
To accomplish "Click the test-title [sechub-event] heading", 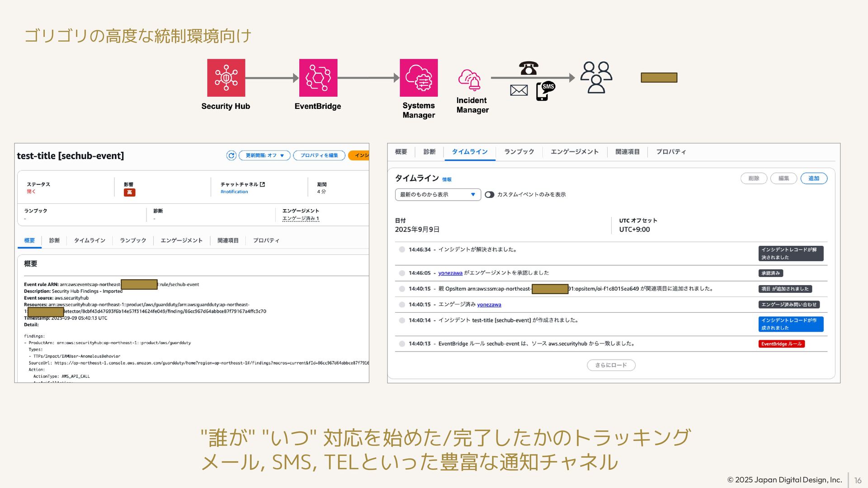I will [x=70, y=156].
